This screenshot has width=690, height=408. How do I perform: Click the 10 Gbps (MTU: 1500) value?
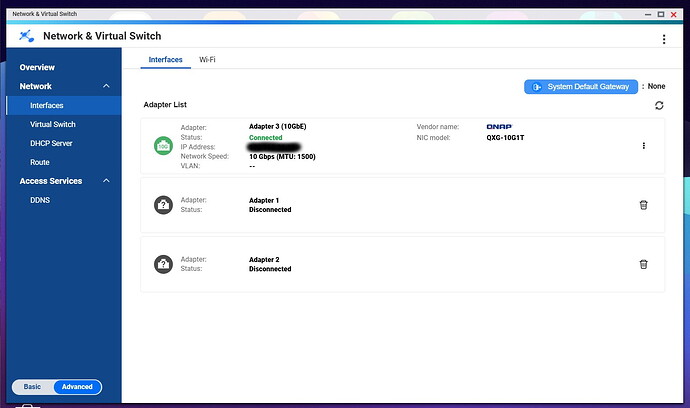point(282,157)
